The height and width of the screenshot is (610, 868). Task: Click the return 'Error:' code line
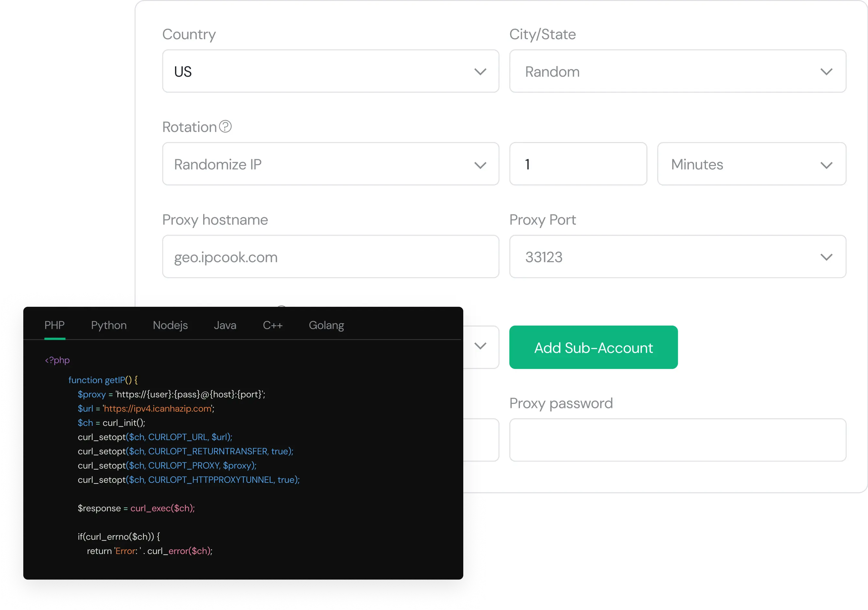coord(150,551)
